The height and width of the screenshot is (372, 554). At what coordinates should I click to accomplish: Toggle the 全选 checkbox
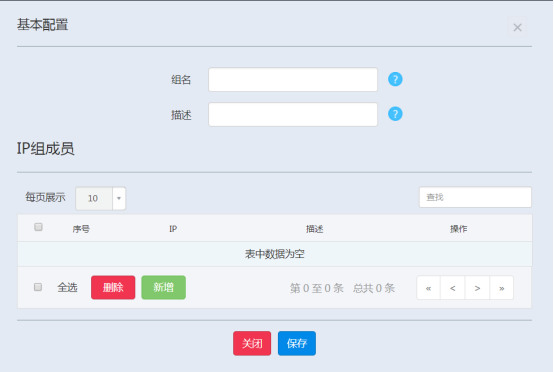(x=38, y=287)
